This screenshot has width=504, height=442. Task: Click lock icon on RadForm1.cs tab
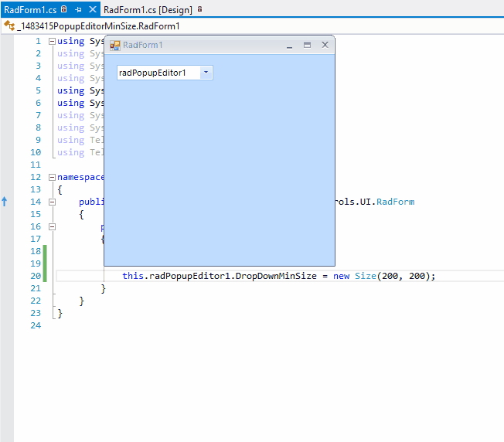tap(64, 9)
